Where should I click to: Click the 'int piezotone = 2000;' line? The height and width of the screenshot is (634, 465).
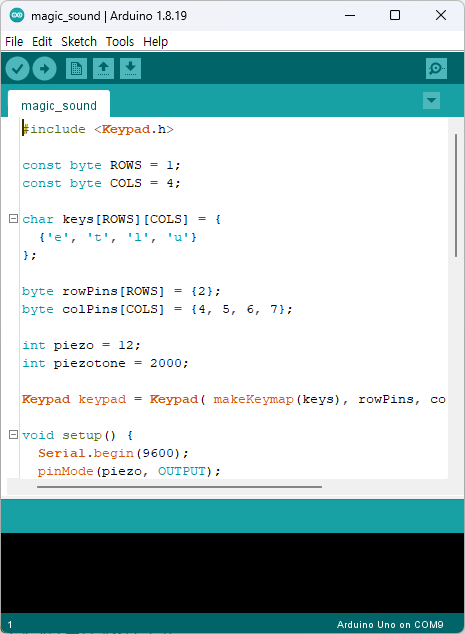pos(105,363)
